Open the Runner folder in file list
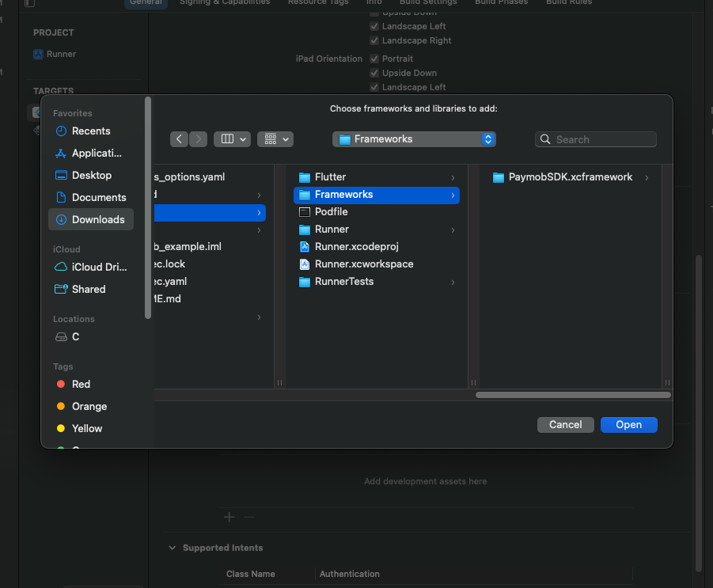 coord(377,230)
